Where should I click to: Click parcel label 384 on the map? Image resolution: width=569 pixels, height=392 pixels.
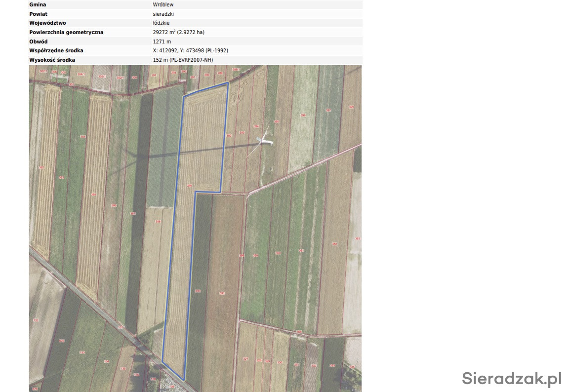pyautogui.click(x=83, y=137)
